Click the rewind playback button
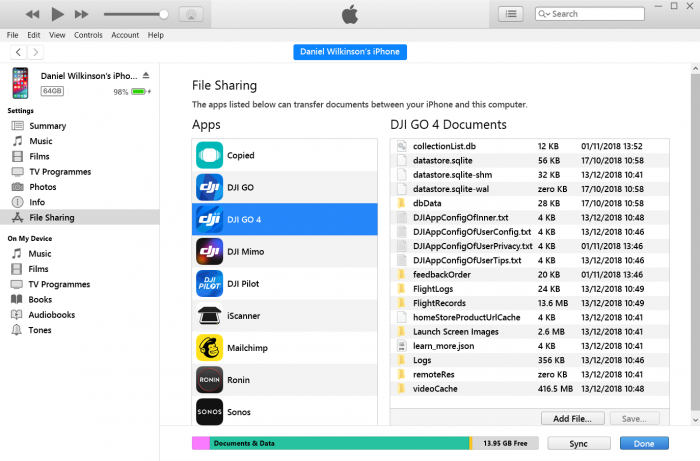Image resolution: width=700 pixels, height=461 pixels. point(32,14)
